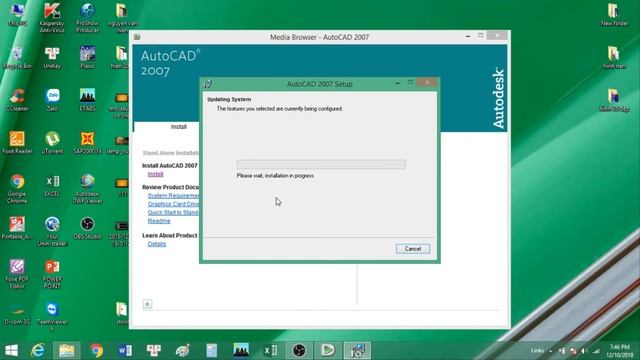The width and height of the screenshot is (640, 360).
Task: Select the uTorrent desktop icon
Action: [x=52, y=143]
